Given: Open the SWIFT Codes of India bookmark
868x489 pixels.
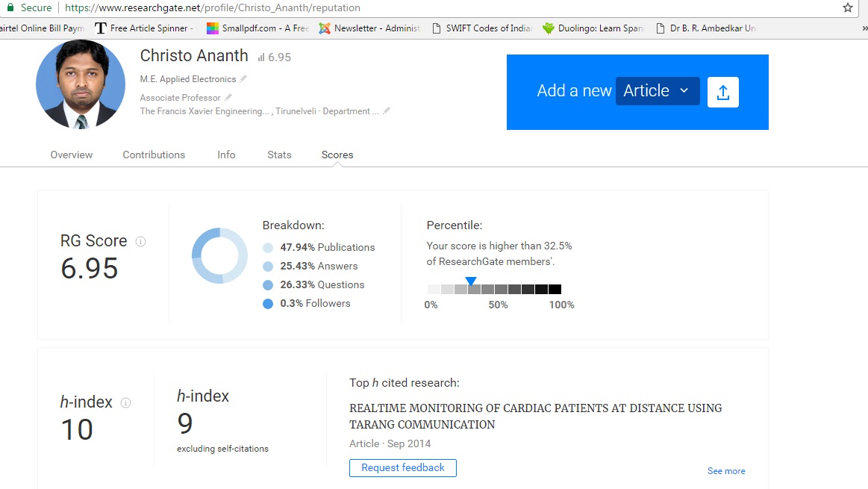Looking at the screenshot, I should coord(481,28).
